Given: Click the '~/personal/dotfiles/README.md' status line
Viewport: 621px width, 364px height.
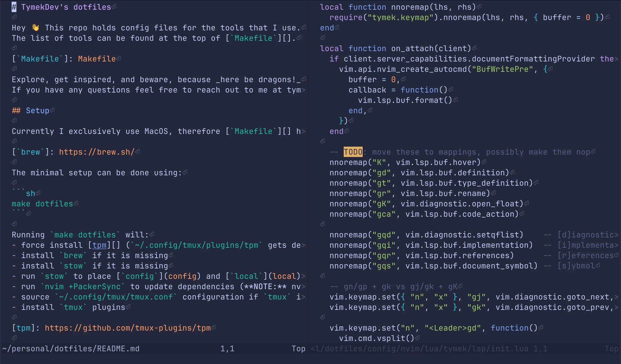Looking at the screenshot, I should point(71,349).
